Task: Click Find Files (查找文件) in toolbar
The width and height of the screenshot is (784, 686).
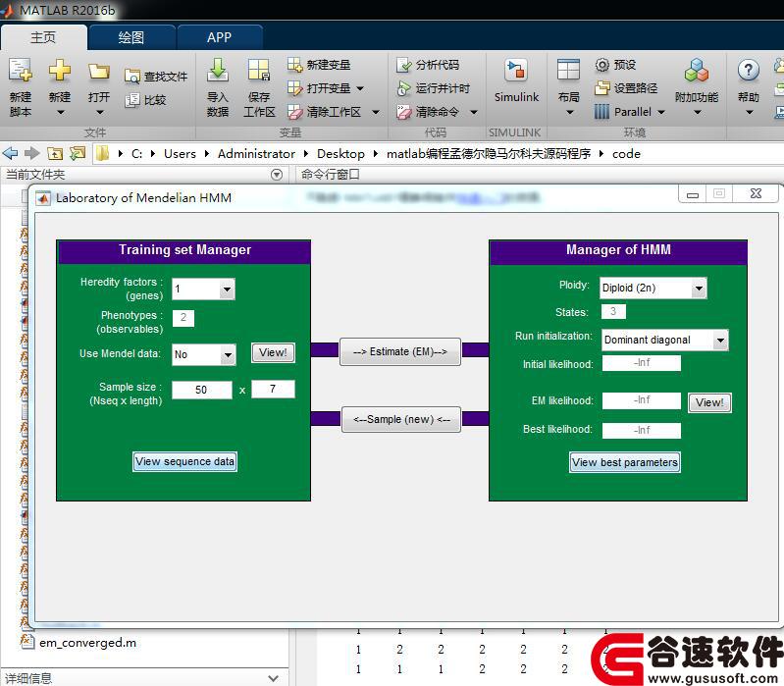Action: (156, 77)
